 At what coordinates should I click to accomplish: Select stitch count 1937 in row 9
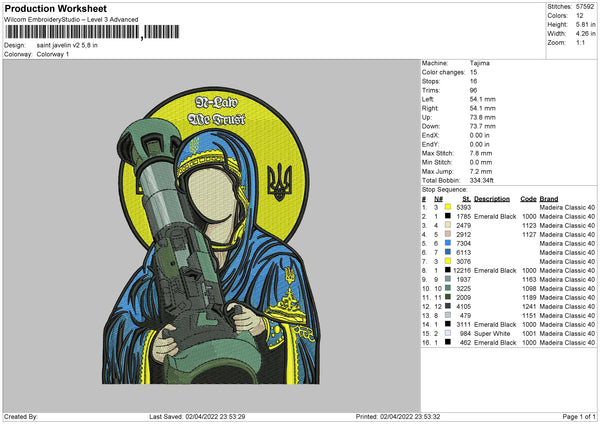pos(463,279)
